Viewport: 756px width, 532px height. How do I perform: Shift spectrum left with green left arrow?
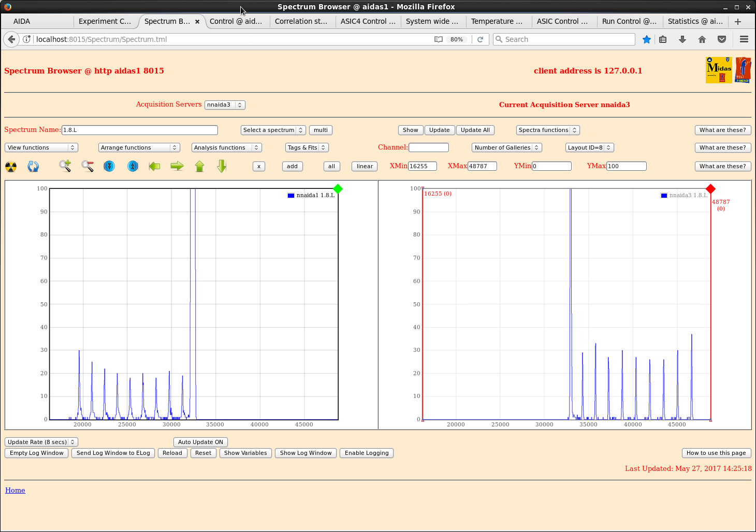[x=154, y=166]
